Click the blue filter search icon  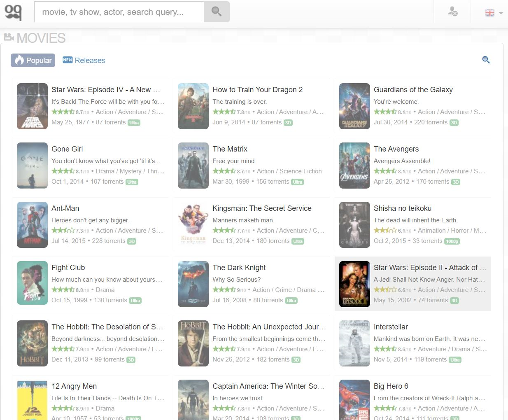tap(486, 60)
